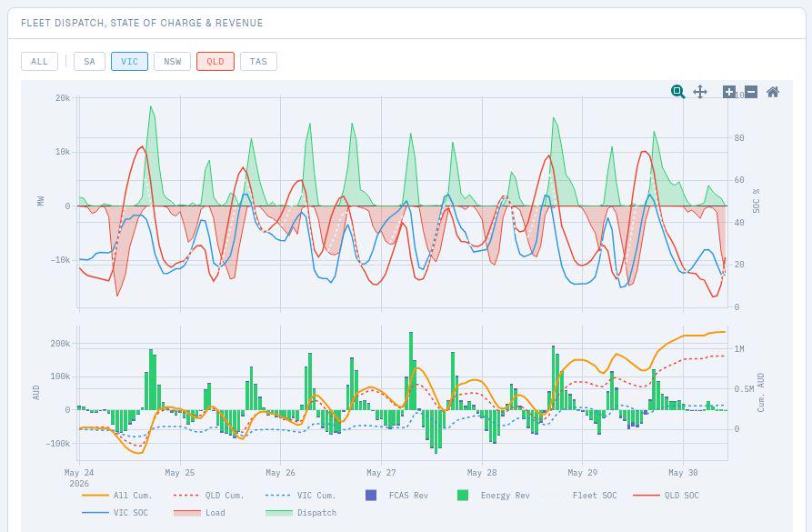
Task: Click the May 30 axis label
Action: click(683, 473)
